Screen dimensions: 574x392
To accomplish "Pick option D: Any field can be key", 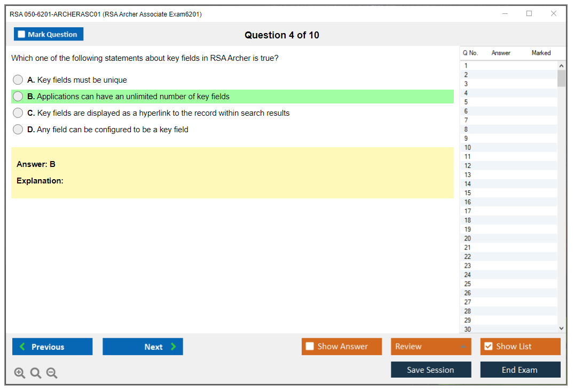I will (x=18, y=130).
